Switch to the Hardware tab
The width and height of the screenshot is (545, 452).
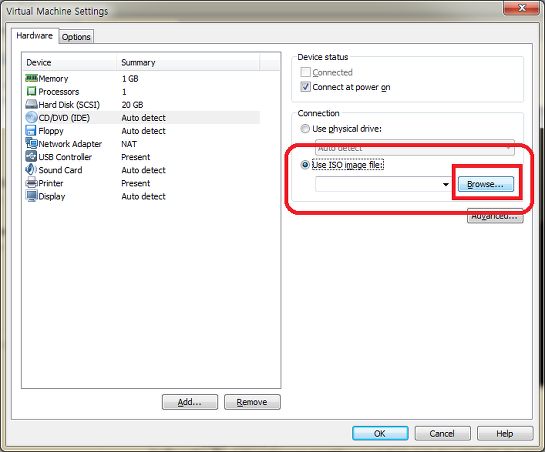click(x=34, y=36)
